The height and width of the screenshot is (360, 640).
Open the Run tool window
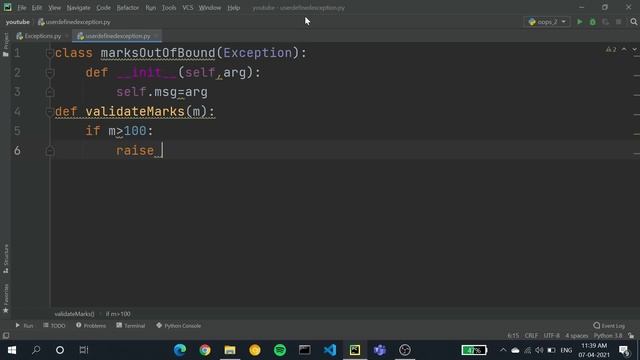click(x=24, y=326)
